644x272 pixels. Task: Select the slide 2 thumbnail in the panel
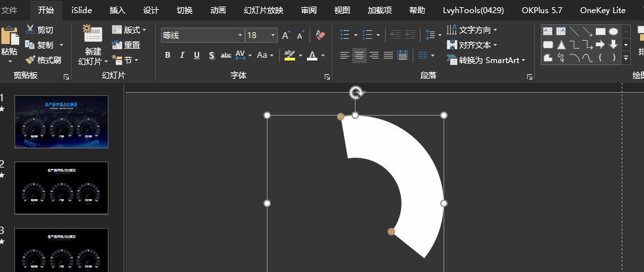pos(61,187)
